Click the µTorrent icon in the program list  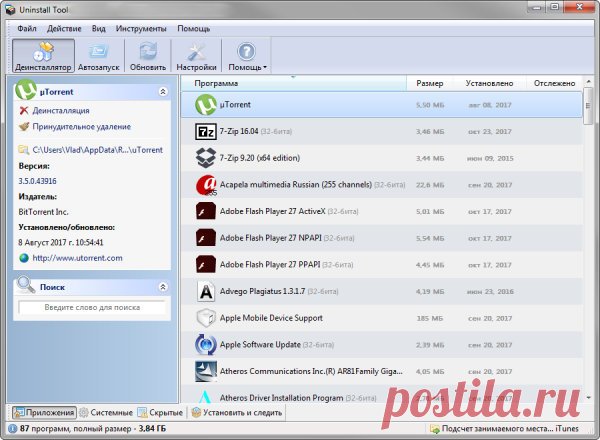click(x=206, y=105)
